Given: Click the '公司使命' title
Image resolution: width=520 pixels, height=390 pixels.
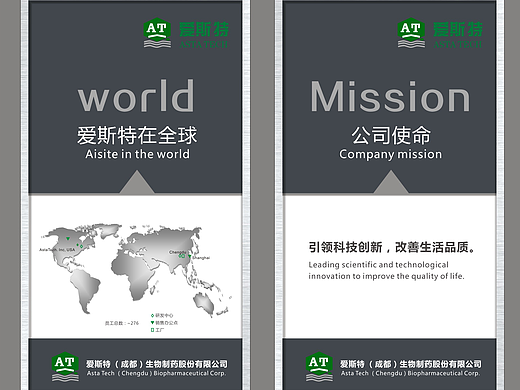Looking at the screenshot, I should click(391, 135).
